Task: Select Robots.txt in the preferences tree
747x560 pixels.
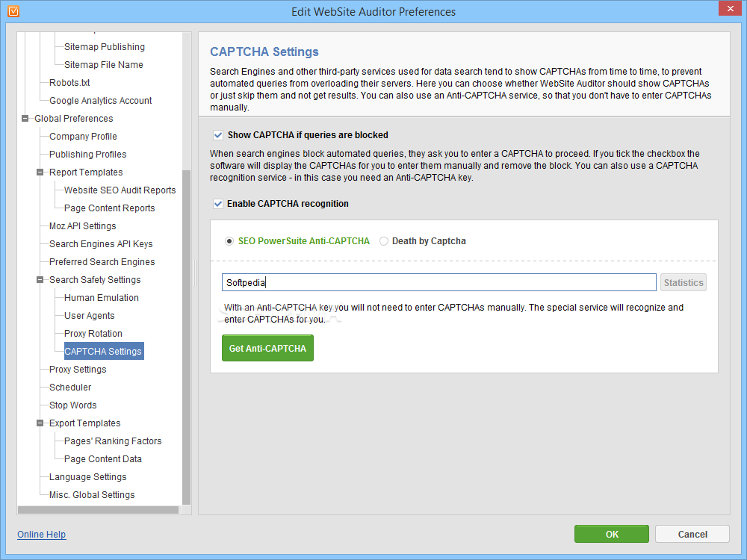Action: click(x=69, y=83)
